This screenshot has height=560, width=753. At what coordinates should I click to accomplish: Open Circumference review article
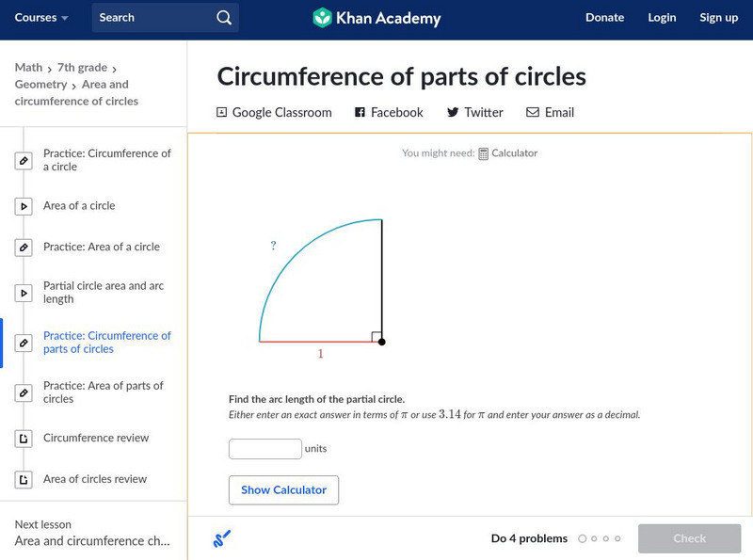(x=96, y=439)
